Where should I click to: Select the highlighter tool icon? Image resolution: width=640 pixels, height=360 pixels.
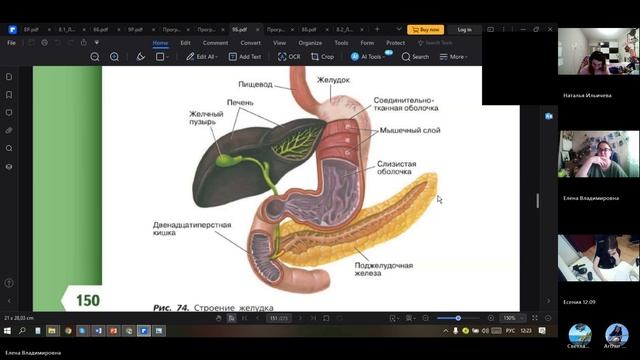pos(140,57)
